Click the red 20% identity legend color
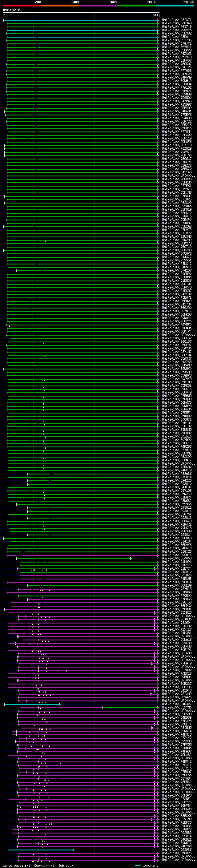The height and width of the screenshot is (868, 197). [x=22, y=6]
